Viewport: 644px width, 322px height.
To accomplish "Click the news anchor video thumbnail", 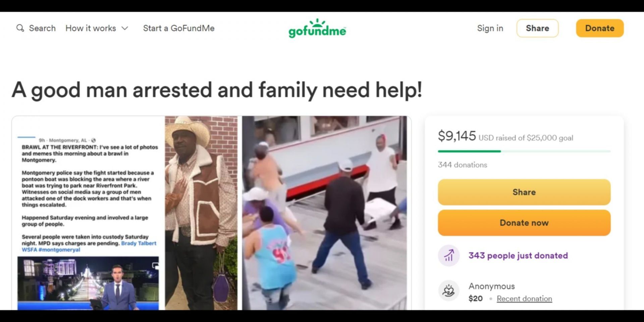I will 88,283.
